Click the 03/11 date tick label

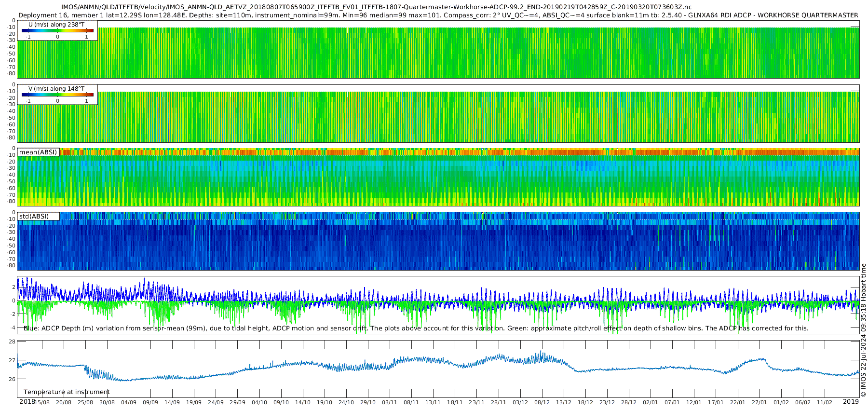(x=390, y=402)
